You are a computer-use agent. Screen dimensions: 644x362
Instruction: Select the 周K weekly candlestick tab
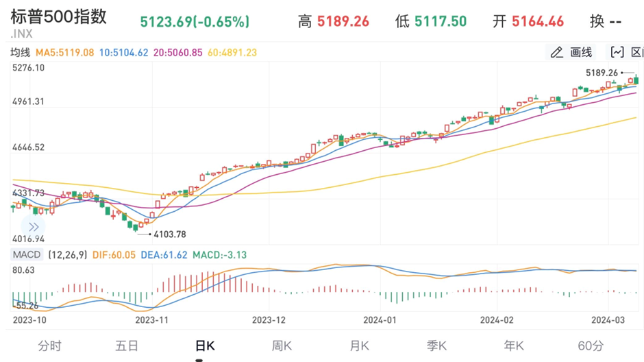coord(282,346)
